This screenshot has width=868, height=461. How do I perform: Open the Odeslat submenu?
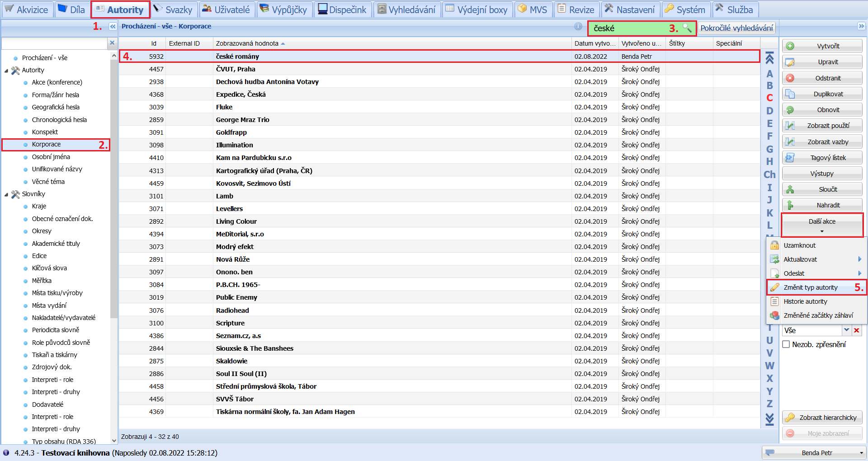816,273
